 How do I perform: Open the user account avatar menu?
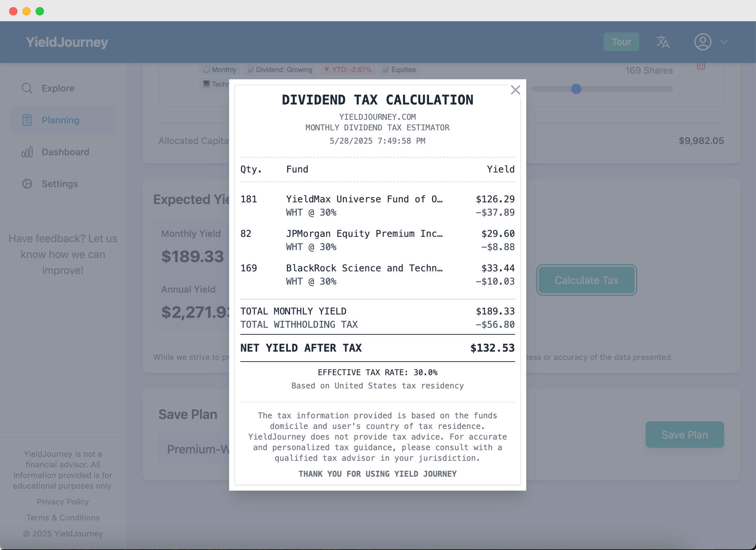tap(703, 42)
